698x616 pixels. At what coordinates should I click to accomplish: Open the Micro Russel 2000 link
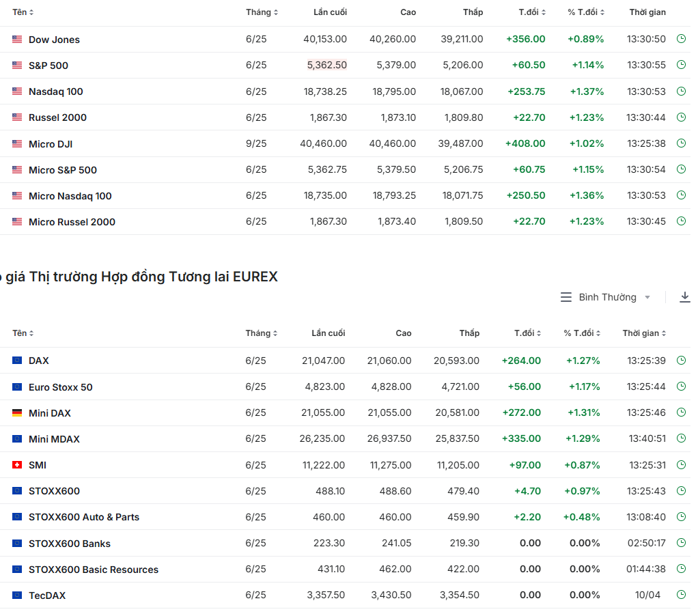(x=72, y=222)
